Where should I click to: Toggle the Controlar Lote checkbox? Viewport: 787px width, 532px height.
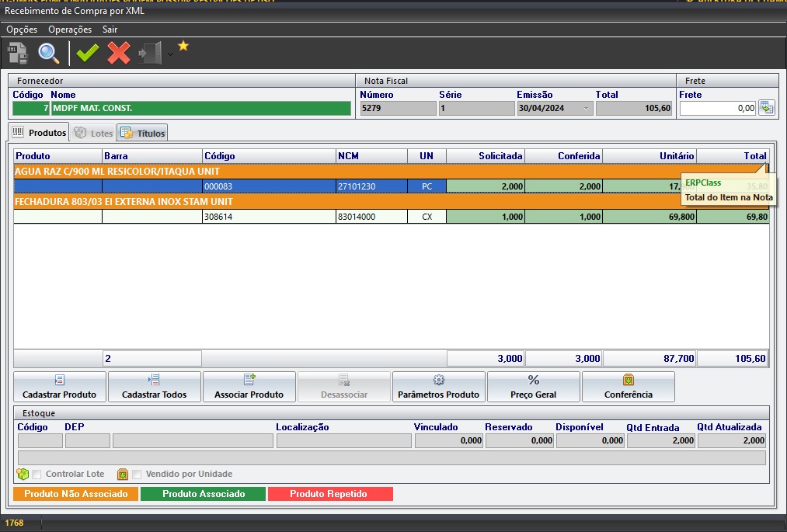[37, 475]
